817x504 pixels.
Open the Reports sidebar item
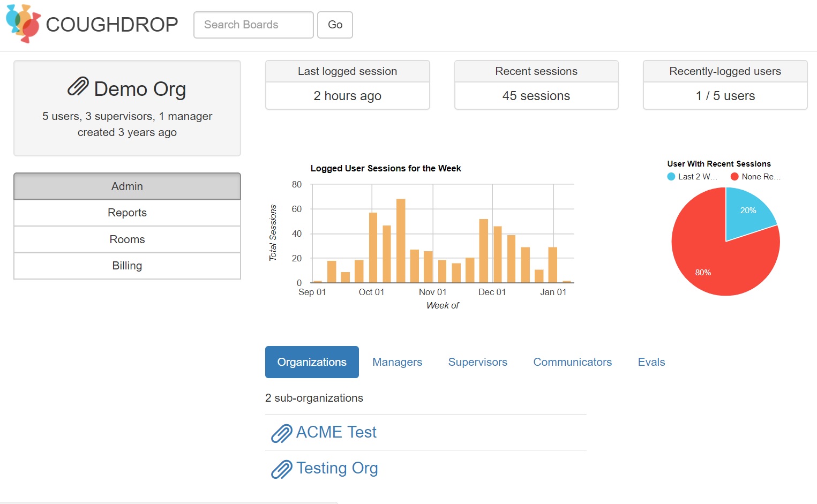(127, 213)
